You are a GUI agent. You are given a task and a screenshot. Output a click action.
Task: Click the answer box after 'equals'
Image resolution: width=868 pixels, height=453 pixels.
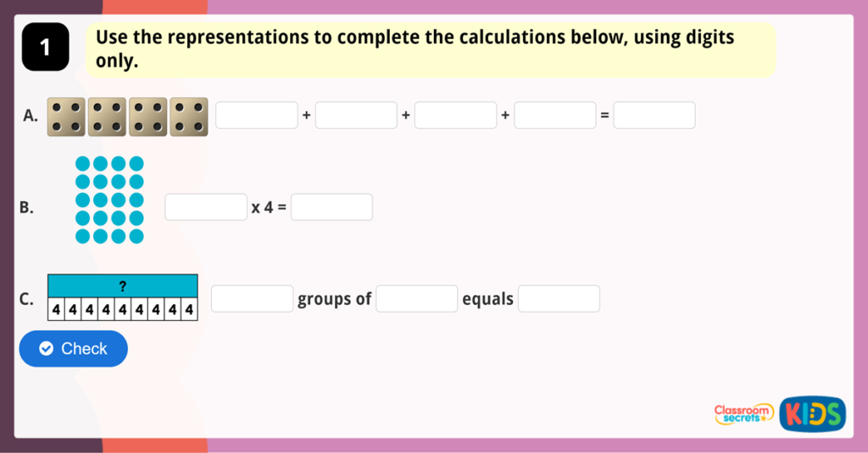[559, 299]
